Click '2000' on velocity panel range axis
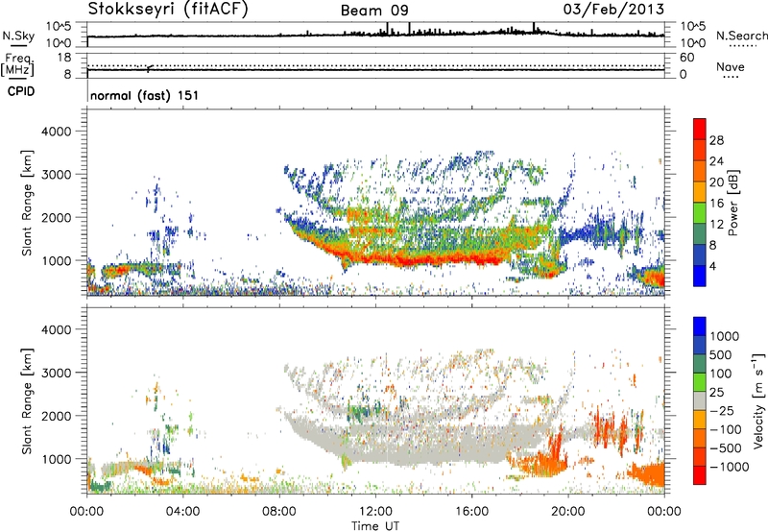The height and width of the screenshot is (532, 768). 57,416
